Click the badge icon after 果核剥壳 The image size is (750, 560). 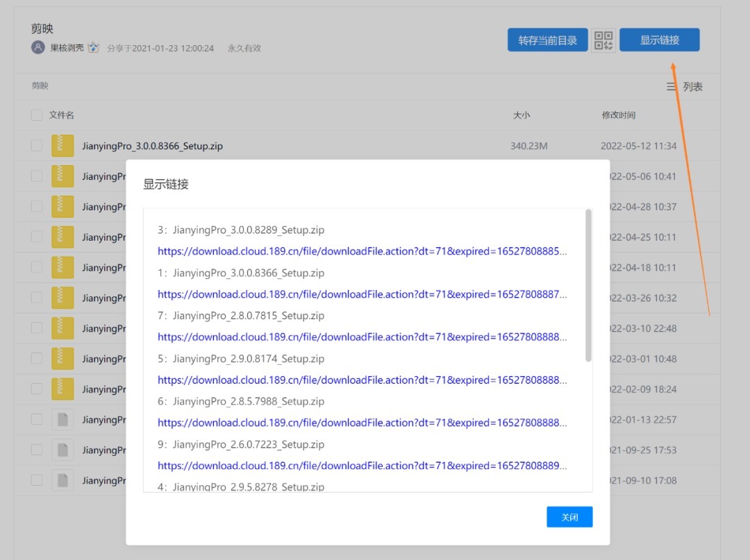click(94, 48)
